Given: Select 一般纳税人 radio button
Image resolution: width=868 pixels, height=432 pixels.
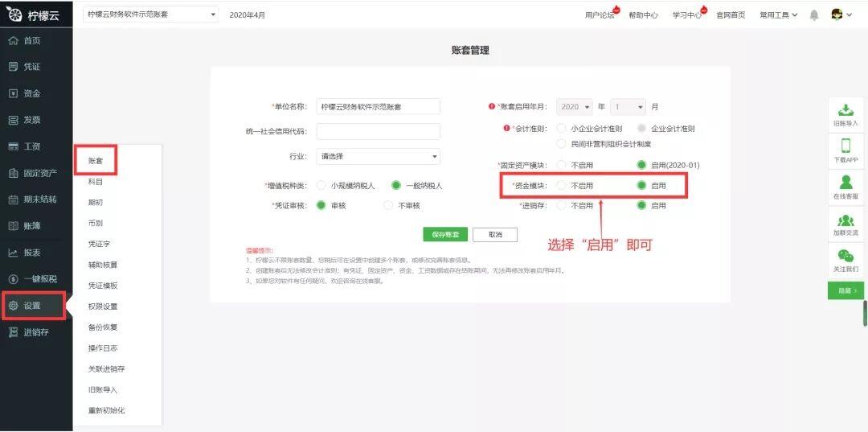Looking at the screenshot, I should [395, 186].
